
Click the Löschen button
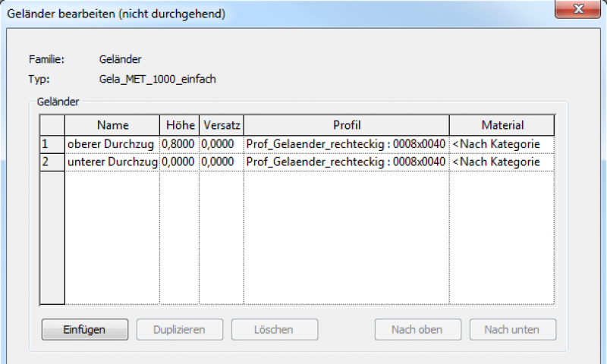coord(273,329)
